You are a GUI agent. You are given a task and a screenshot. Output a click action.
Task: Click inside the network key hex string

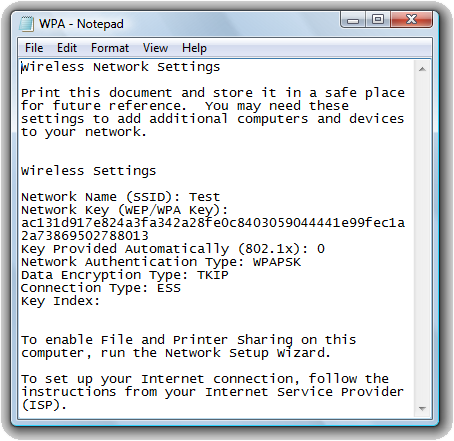coord(213,229)
